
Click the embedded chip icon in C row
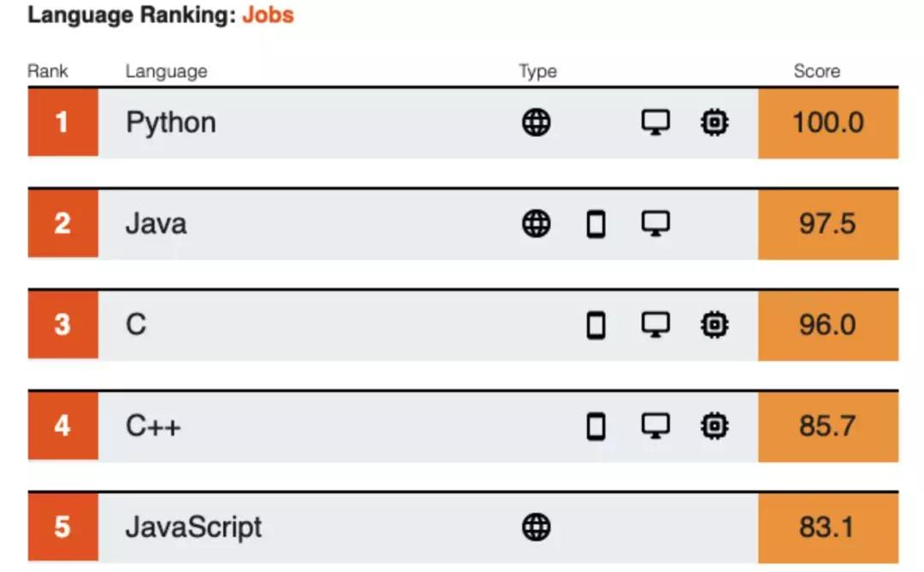(x=714, y=325)
